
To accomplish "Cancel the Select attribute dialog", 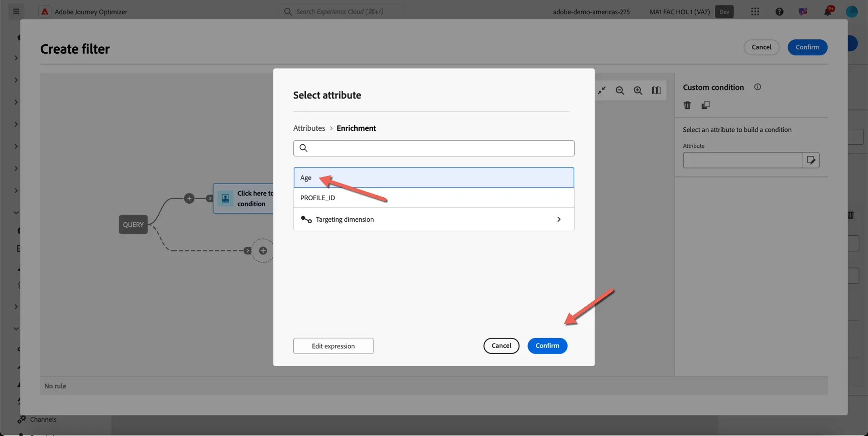I will coord(501,346).
